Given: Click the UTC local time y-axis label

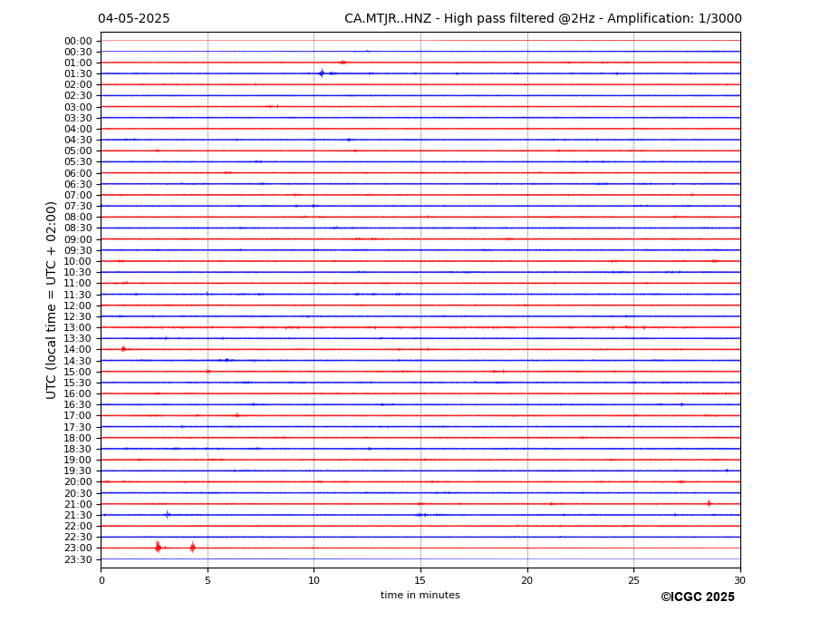Looking at the screenshot, I should pos(51,300).
